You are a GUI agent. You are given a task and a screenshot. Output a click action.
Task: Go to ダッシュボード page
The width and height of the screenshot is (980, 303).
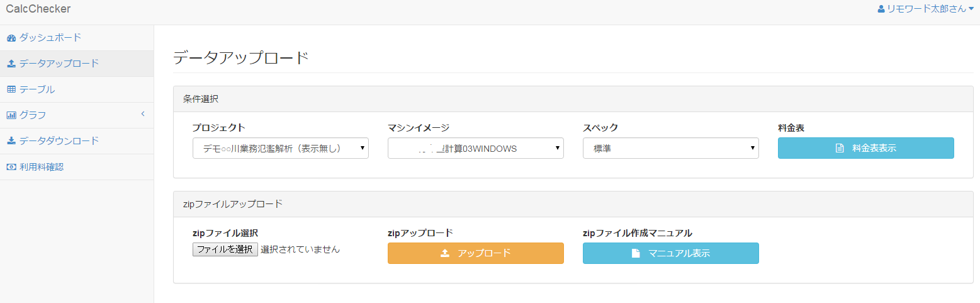point(50,38)
